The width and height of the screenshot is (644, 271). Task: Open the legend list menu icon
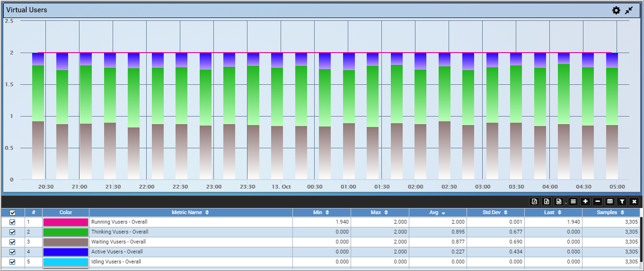click(573, 201)
